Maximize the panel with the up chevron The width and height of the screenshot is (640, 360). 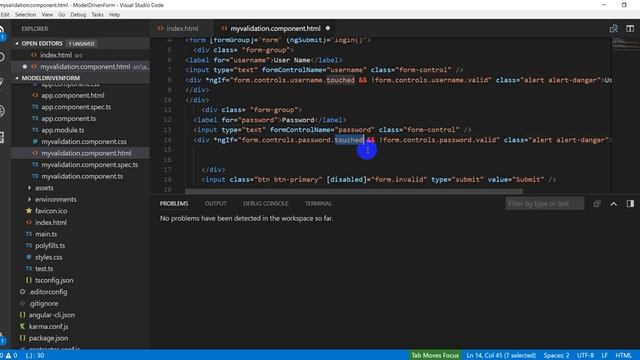click(x=613, y=204)
